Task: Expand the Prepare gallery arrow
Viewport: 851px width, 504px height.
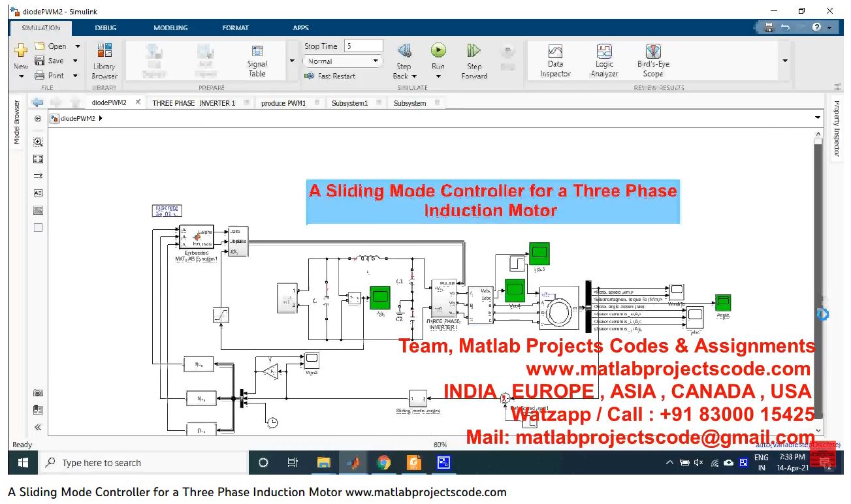Action: pyautogui.click(x=291, y=61)
